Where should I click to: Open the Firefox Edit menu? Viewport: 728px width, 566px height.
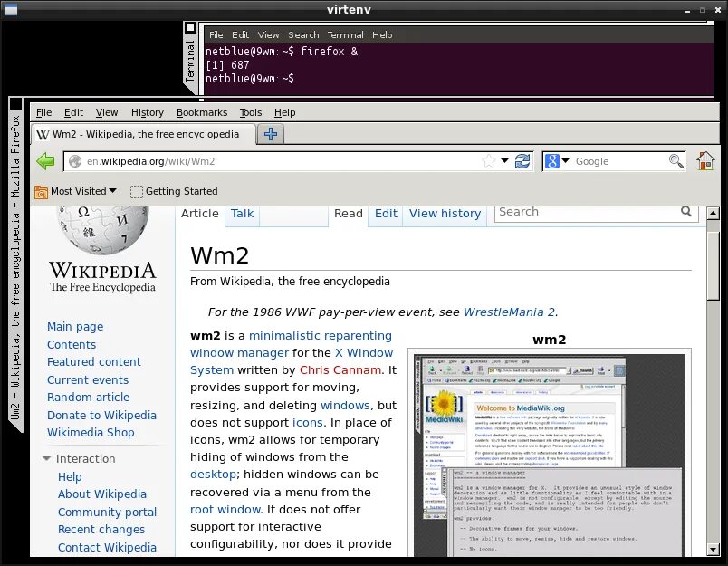[x=73, y=112]
